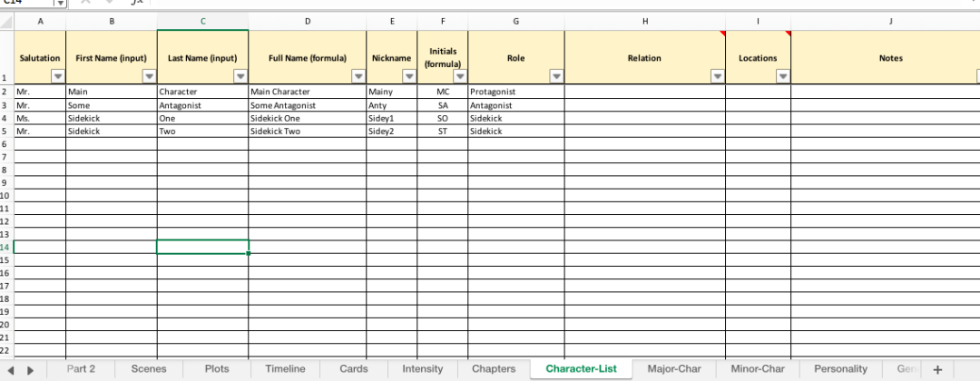980x381 pixels.
Task: Select column G header
Action: pyautogui.click(x=515, y=22)
